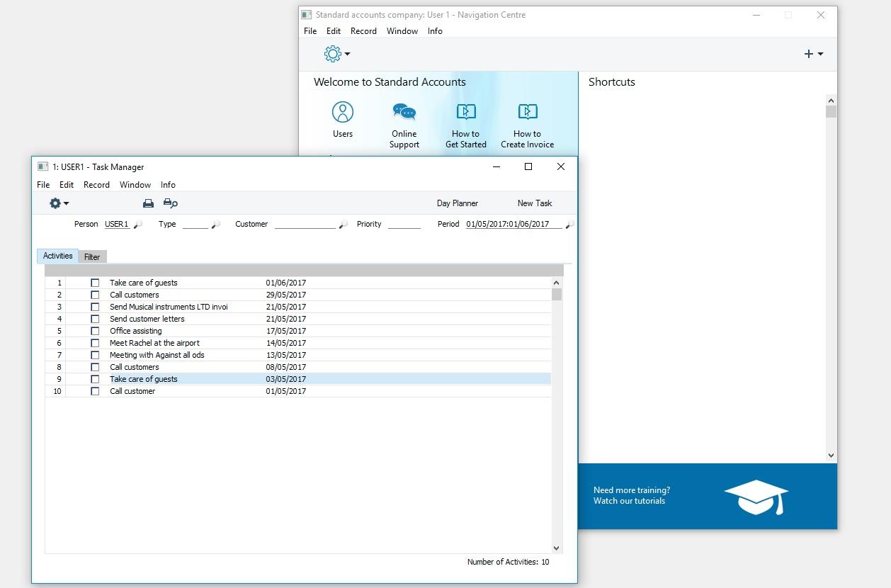
Task: Click the Task Manager window title icon
Action: (43, 166)
